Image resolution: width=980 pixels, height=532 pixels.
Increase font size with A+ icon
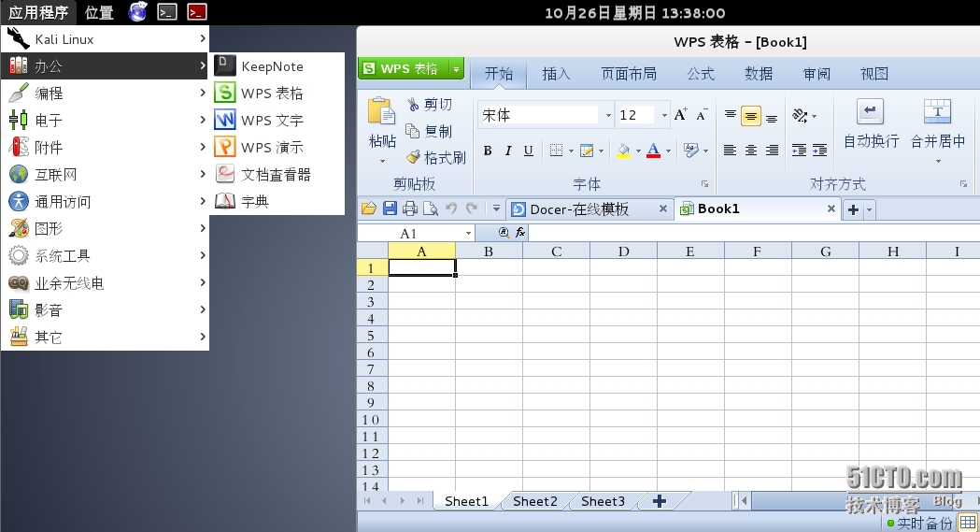pos(681,114)
